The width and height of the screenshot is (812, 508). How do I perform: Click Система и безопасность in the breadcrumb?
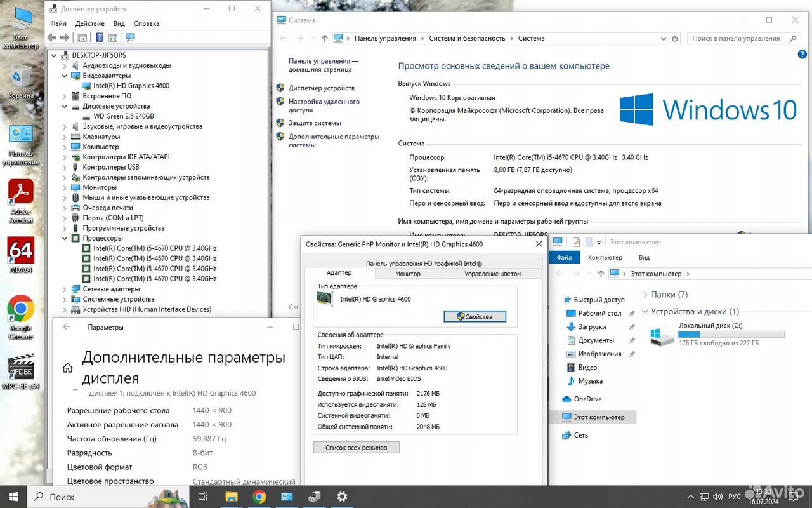[467, 38]
